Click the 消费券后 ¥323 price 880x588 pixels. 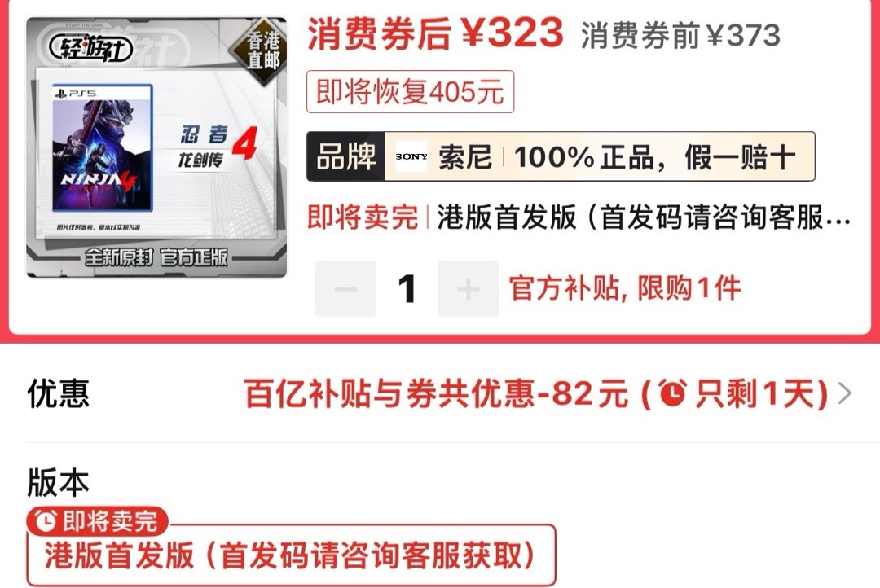tap(435, 33)
